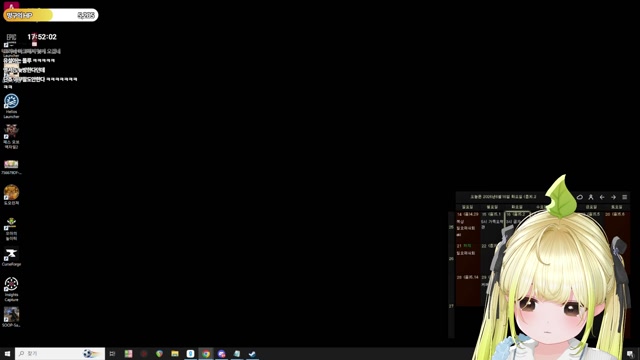The height and width of the screenshot is (360, 640).
Task: Open Steam from the taskbar
Action: point(252,354)
